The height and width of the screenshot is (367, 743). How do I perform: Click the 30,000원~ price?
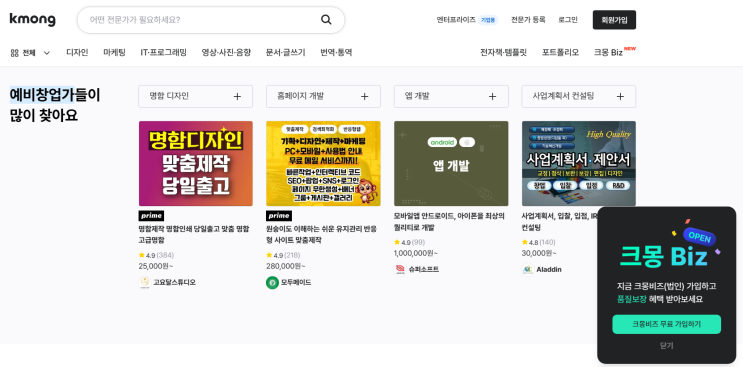pos(539,253)
